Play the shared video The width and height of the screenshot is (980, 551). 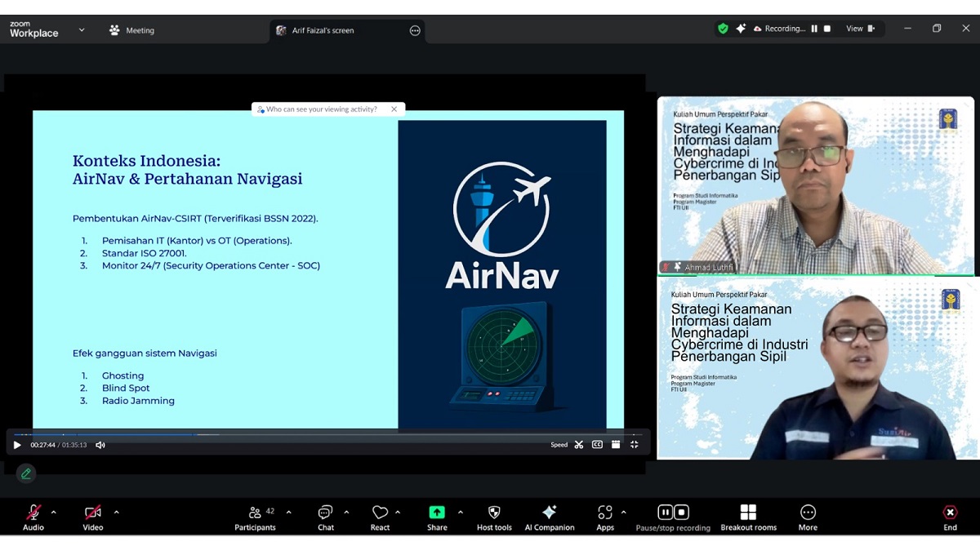click(17, 445)
